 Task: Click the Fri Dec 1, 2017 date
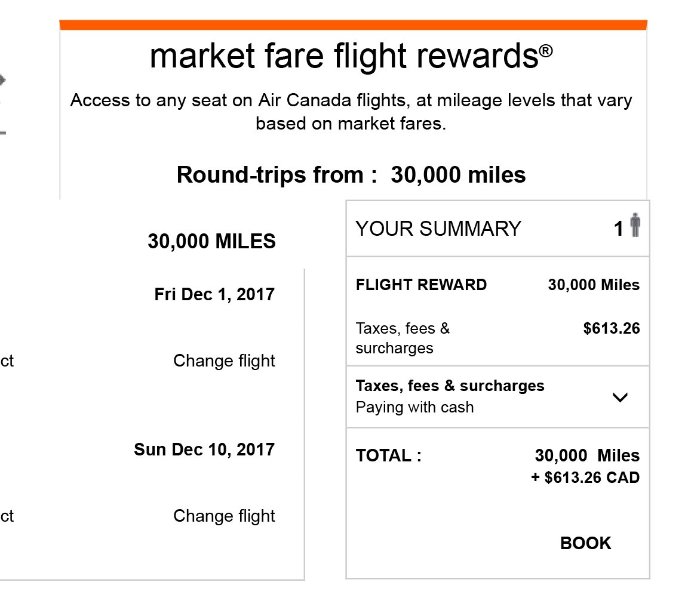point(214,294)
